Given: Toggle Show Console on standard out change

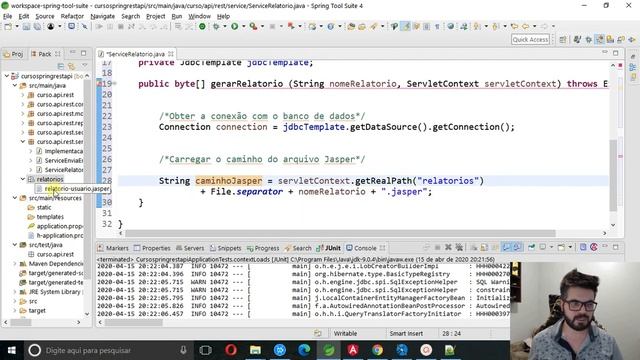Looking at the screenshot, I should 506,247.
